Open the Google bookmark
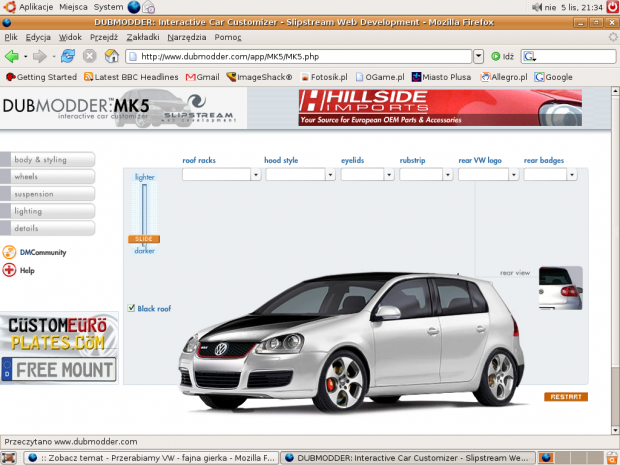This screenshot has width=620, height=465. pyautogui.click(x=553, y=77)
